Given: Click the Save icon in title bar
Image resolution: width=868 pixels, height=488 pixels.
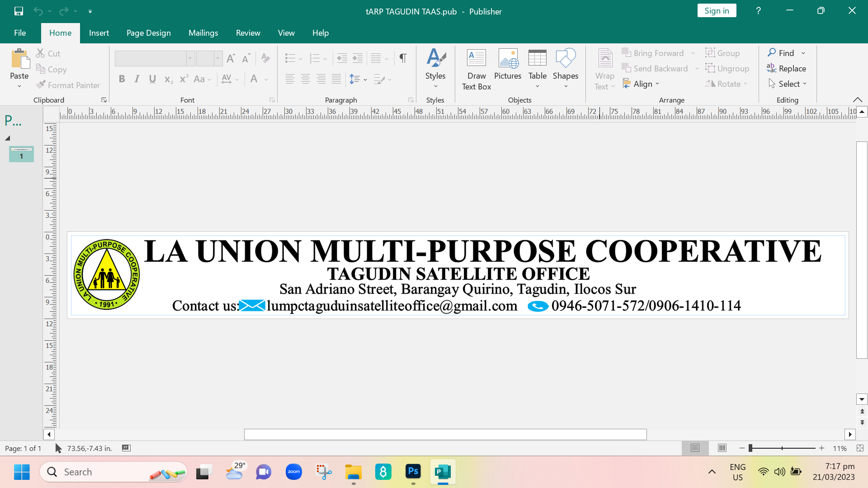Looking at the screenshot, I should [x=19, y=11].
